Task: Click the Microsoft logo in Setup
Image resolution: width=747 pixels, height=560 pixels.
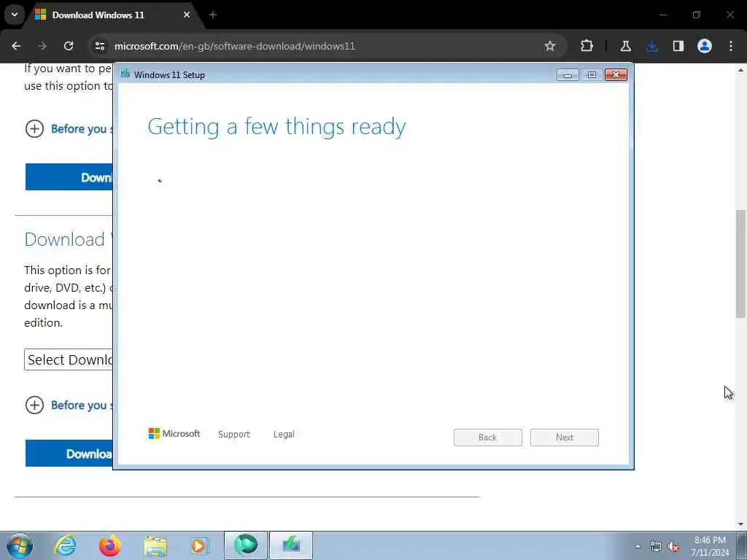Action: pos(174,433)
